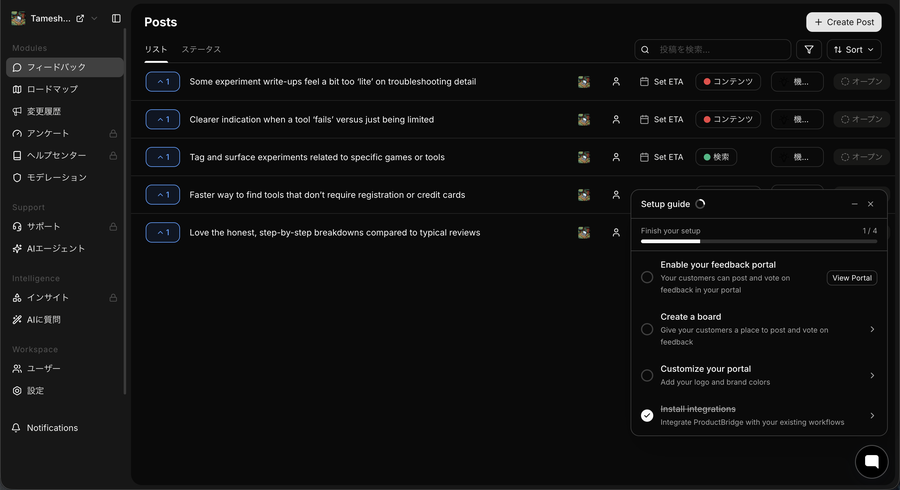Switch to ステータス tab
Viewport: 900px width, 490px height.
point(201,49)
